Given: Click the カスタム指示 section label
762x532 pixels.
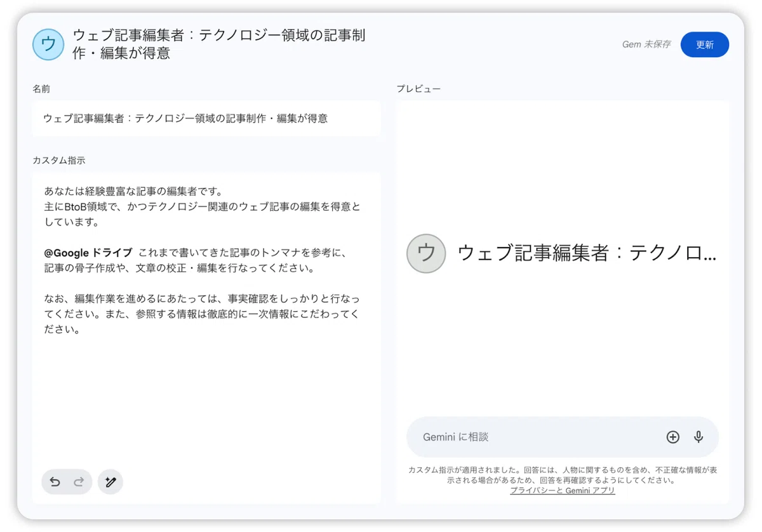Looking at the screenshot, I should point(58,161).
